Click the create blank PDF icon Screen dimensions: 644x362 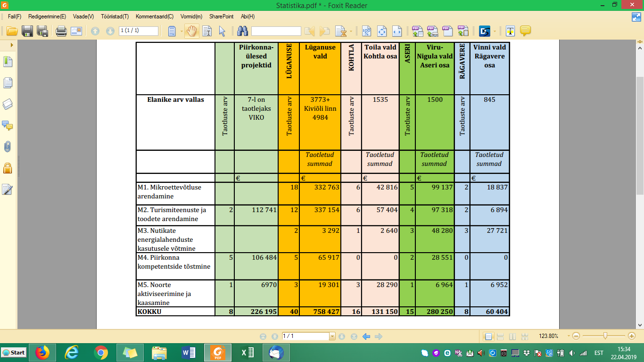coord(448,31)
